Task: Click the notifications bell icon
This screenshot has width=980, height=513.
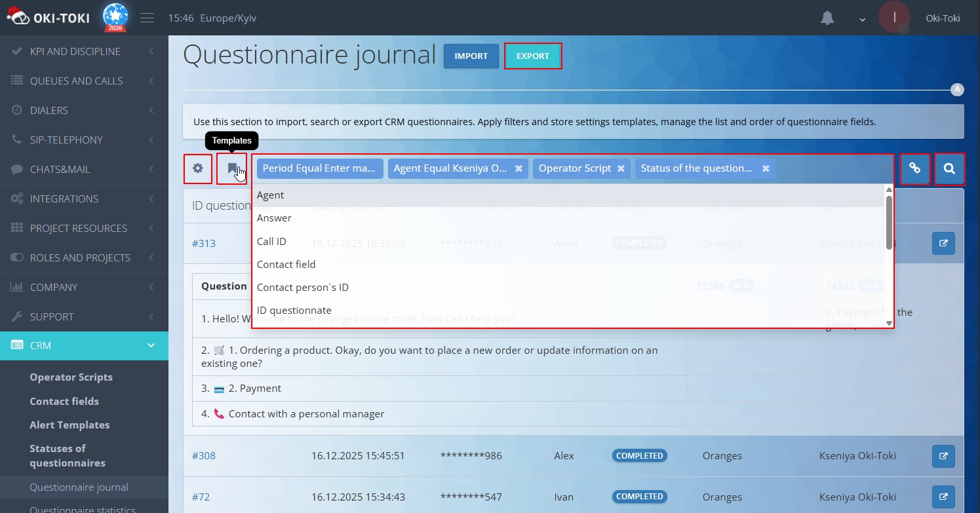Action: coord(827,18)
